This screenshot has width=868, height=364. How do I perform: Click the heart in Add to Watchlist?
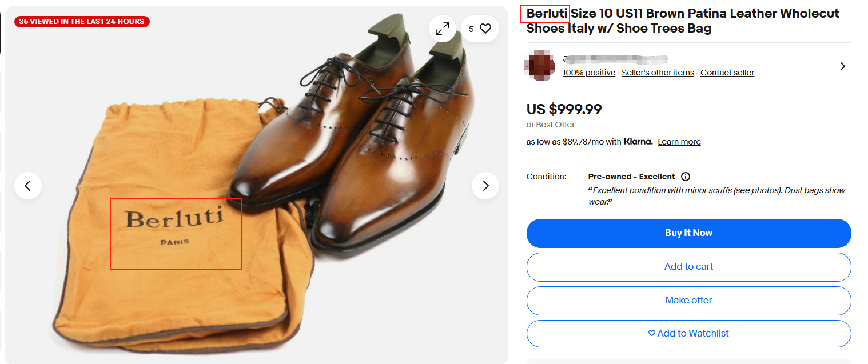(x=651, y=333)
